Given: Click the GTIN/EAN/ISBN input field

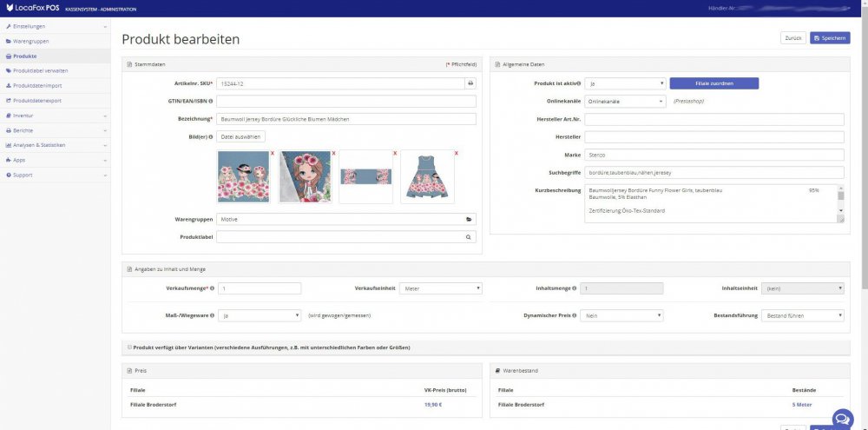Looking at the screenshot, I should [346, 102].
